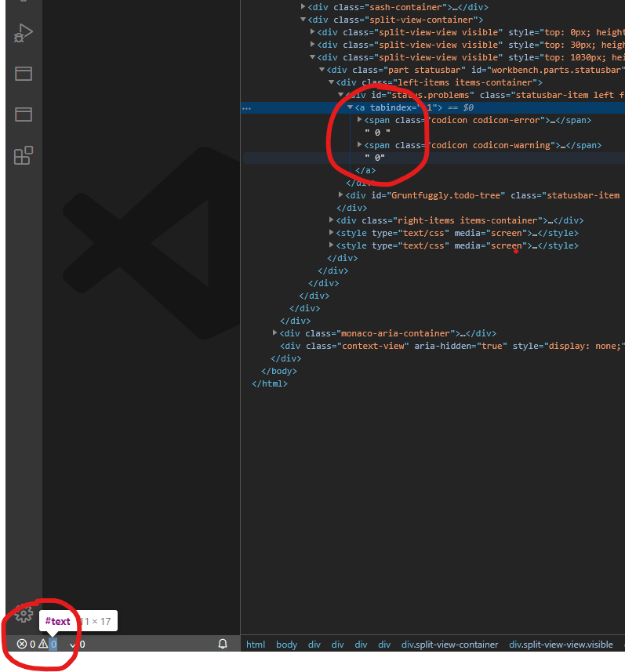Select div.split-view-container in breadcrumb bar

(449, 645)
